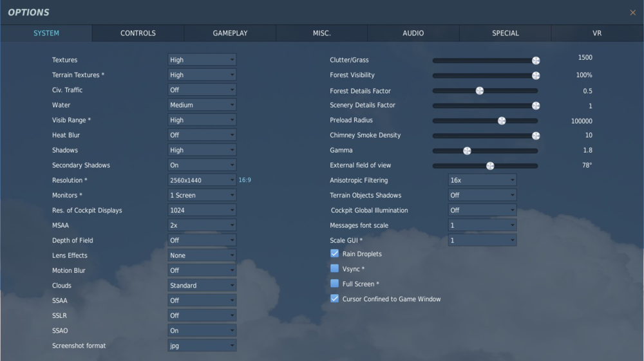Toggle the Full Screen checkbox
The height and width of the screenshot is (361, 644).
[x=334, y=284]
